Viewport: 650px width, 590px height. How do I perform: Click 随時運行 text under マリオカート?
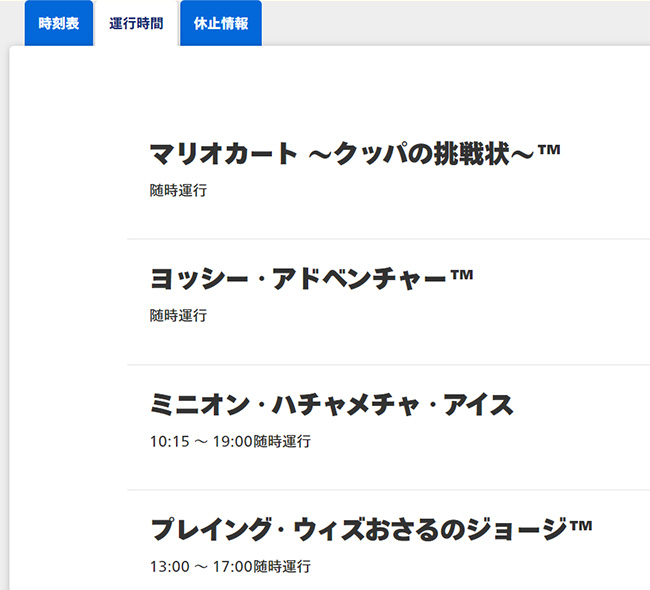point(178,191)
